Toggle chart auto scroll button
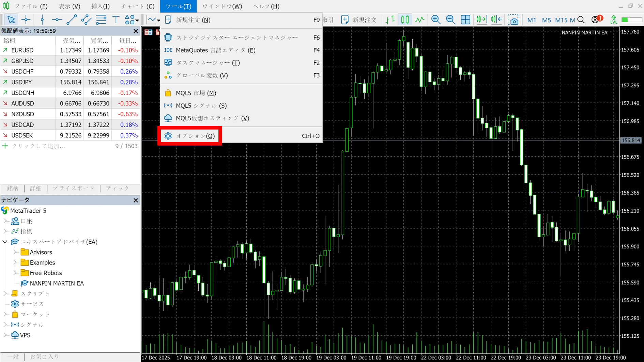Viewport: 644px width, 362px height. pos(481,20)
